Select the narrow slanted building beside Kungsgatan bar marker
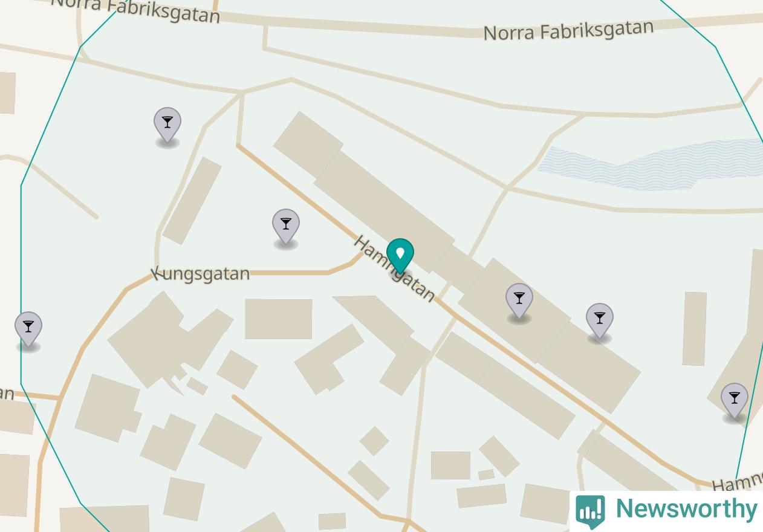This screenshot has height=532, width=763. 192,201
